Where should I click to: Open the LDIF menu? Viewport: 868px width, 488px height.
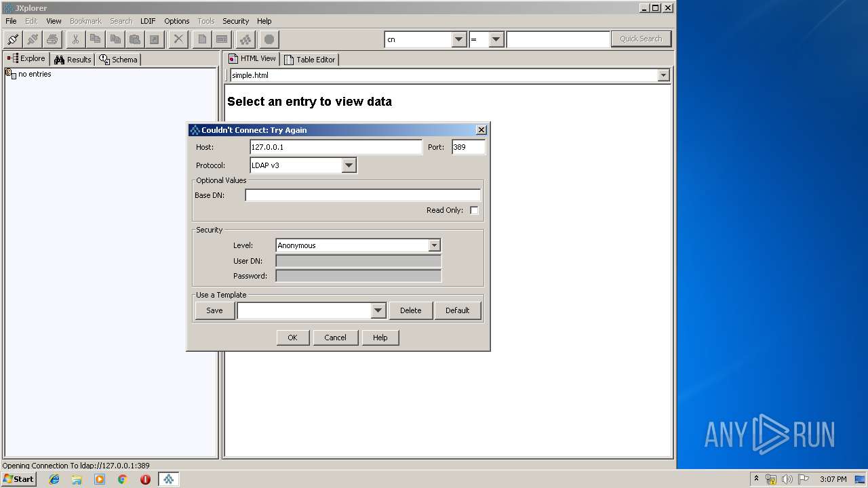148,21
